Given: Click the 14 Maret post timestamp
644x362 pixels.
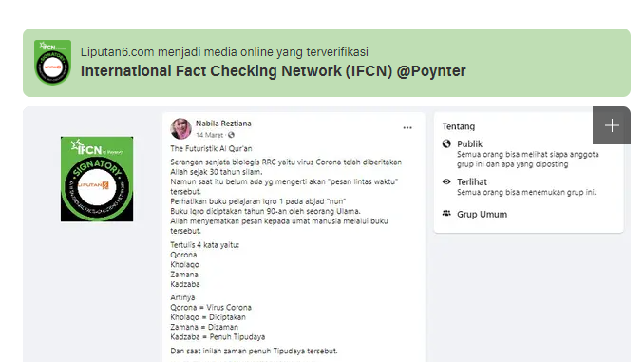Looking at the screenshot, I should 210,135.
